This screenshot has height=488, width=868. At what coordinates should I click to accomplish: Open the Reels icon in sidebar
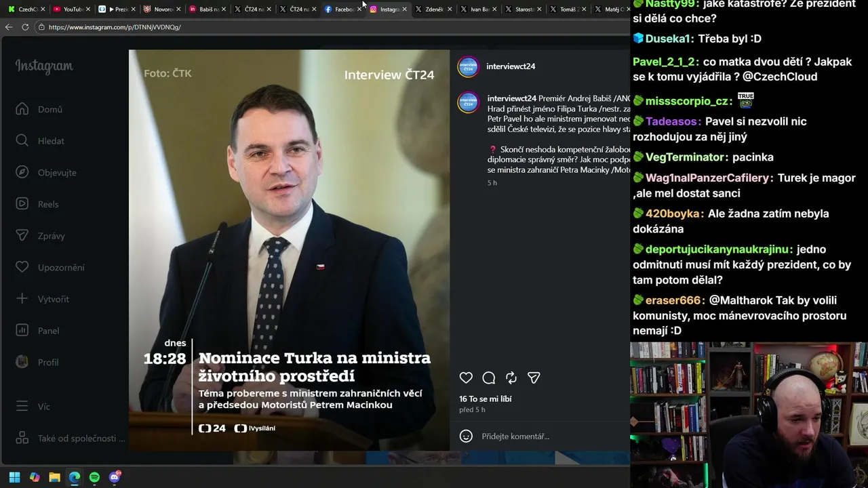[x=22, y=204]
